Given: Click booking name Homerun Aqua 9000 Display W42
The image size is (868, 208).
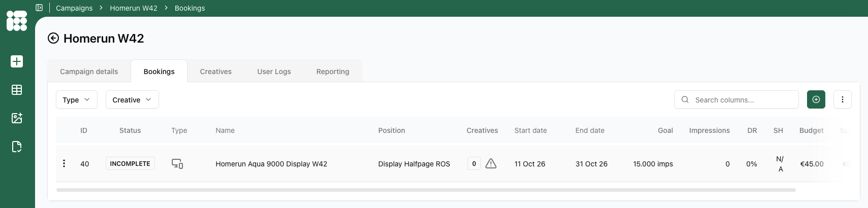Looking at the screenshot, I should [x=271, y=164].
